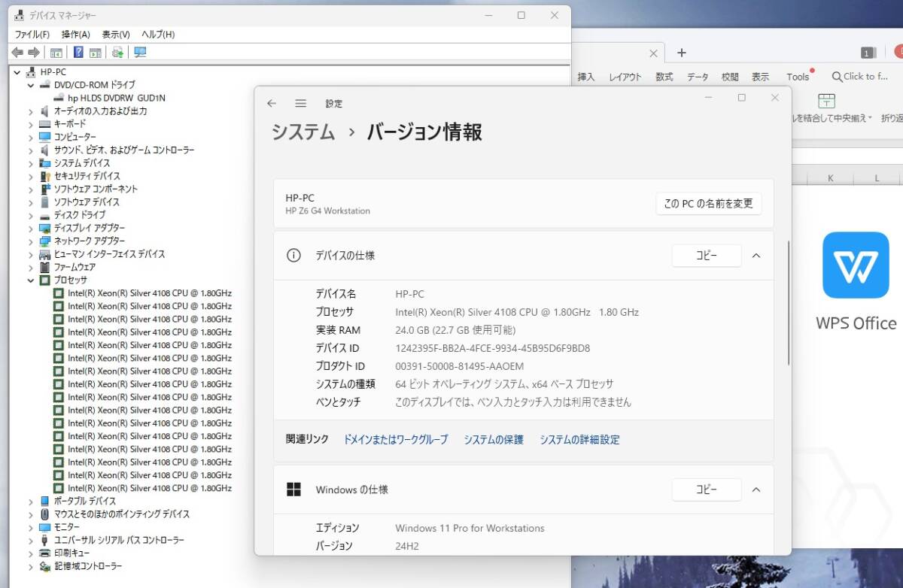Viewport: 903px width, 588px height.
Task: Toggle the console tree pane toolbar icon
Action: point(56,52)
